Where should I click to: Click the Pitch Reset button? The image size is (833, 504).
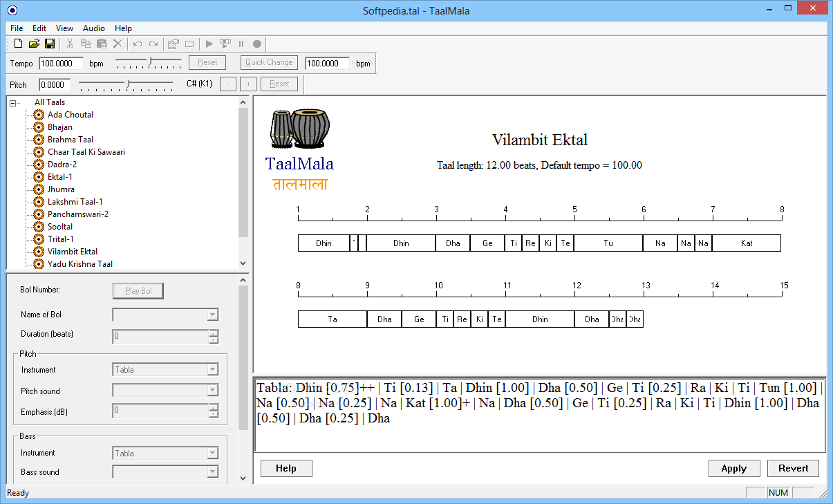tap(279, 84)
